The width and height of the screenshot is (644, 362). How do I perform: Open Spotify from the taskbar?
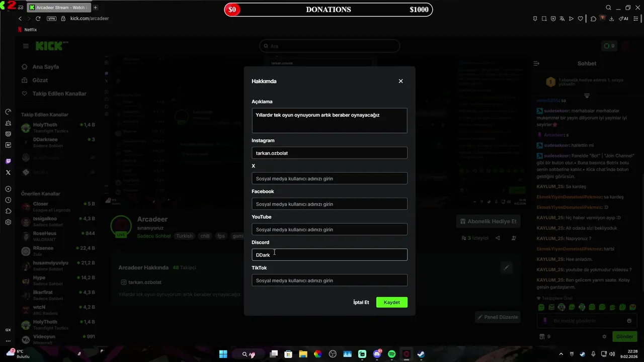click(391, 354)
